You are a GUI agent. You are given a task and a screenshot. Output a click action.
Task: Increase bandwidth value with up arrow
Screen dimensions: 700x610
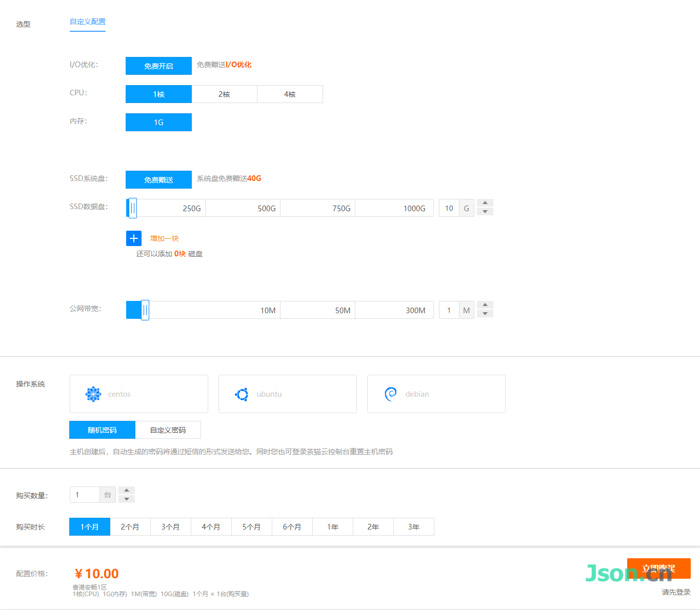coord(485,305)
